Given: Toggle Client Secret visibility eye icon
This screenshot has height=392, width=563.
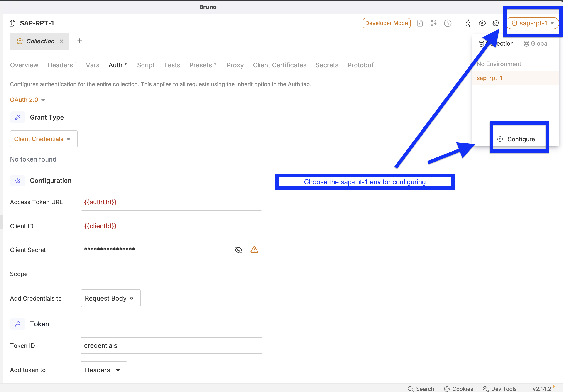Looking at the screenshot, I should pyautogui.click(x=238, y=250).
